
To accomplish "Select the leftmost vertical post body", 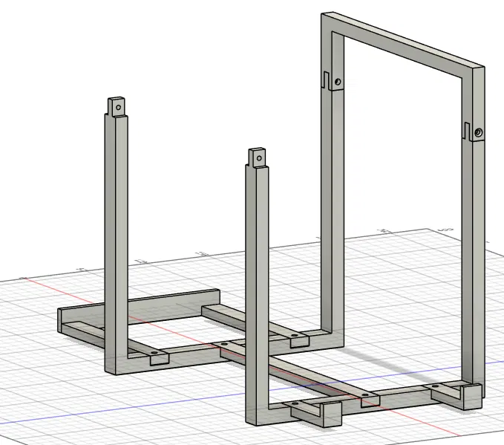I will coord(117,243).
